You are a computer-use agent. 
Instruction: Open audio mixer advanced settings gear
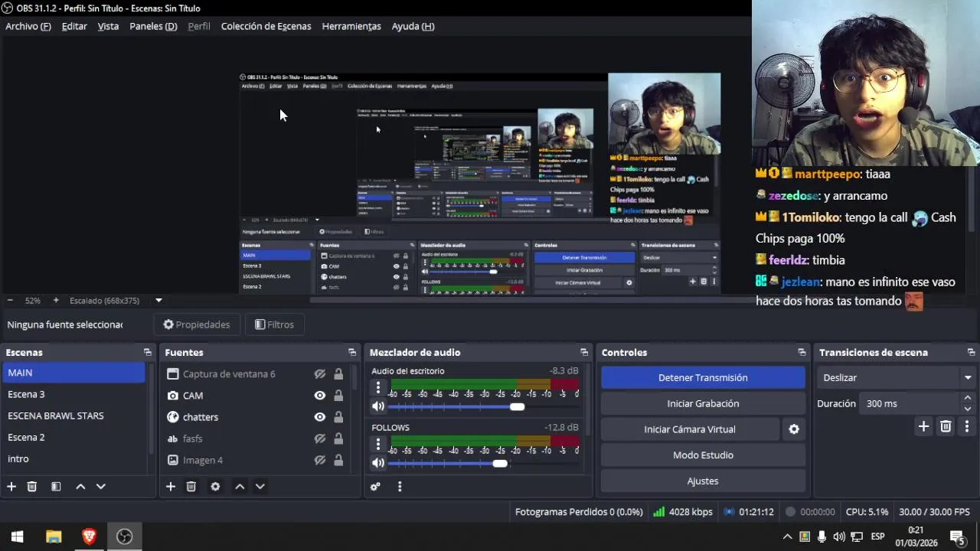point(375,487)
